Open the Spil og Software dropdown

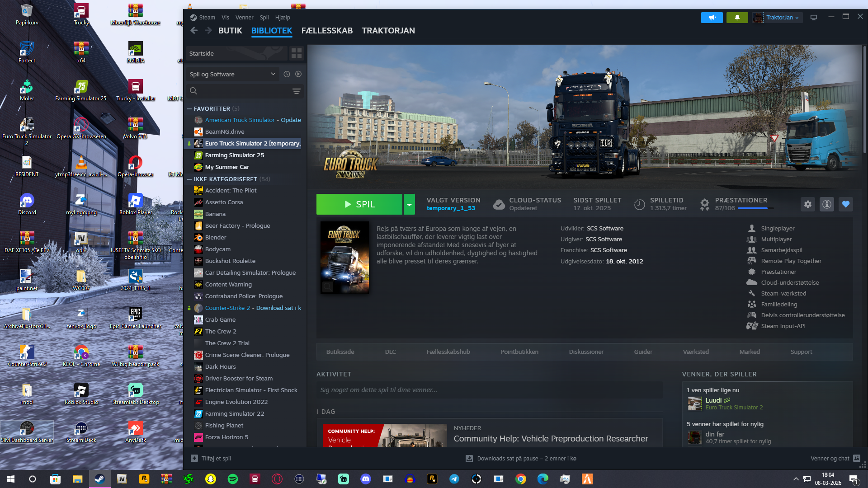pyautogui.click(x=233, y=74)
